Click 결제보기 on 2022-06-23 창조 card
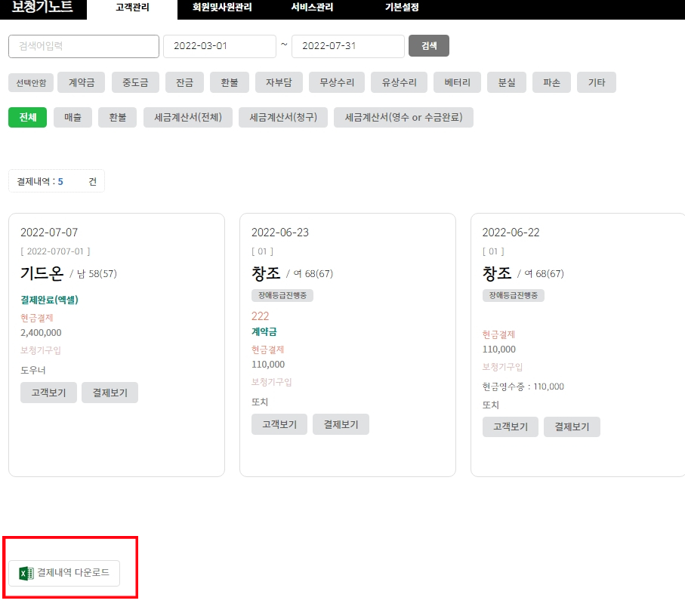The height and width of the screenshot is (616, 685). pyautogui.click(x=341, y=424)
